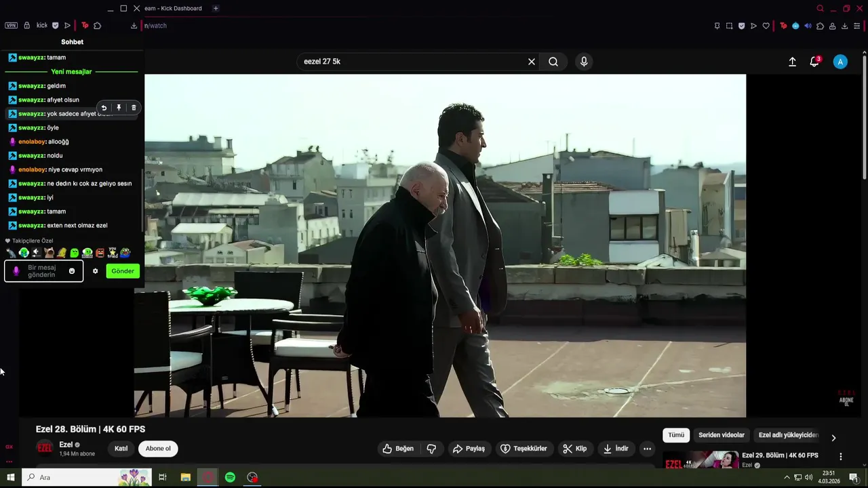Open Task View on the taskbar

163,477
